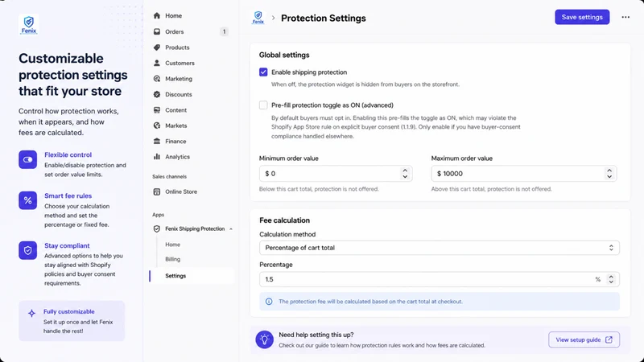Click the Finance bank icon

tap(156, 142)
